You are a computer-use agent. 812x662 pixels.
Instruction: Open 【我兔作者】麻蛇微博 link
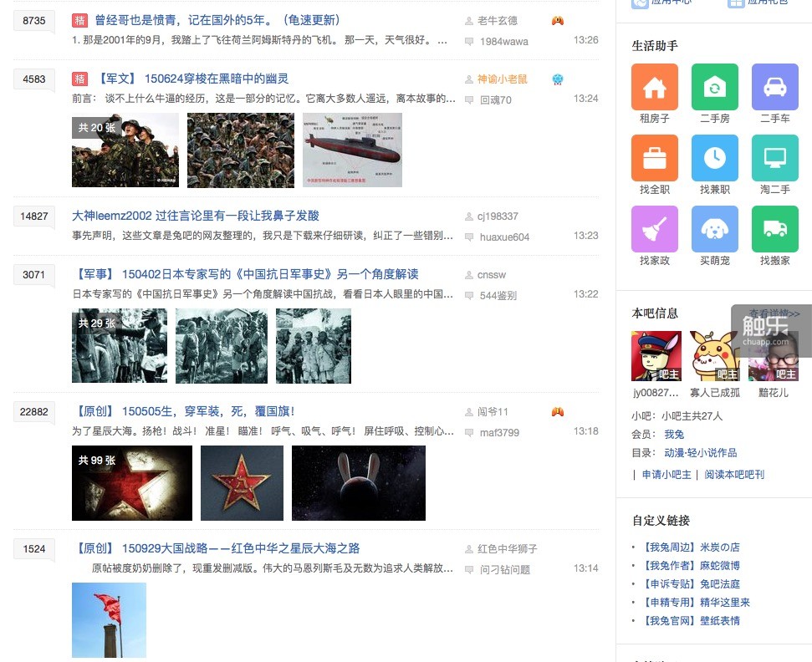coord(691,566)
